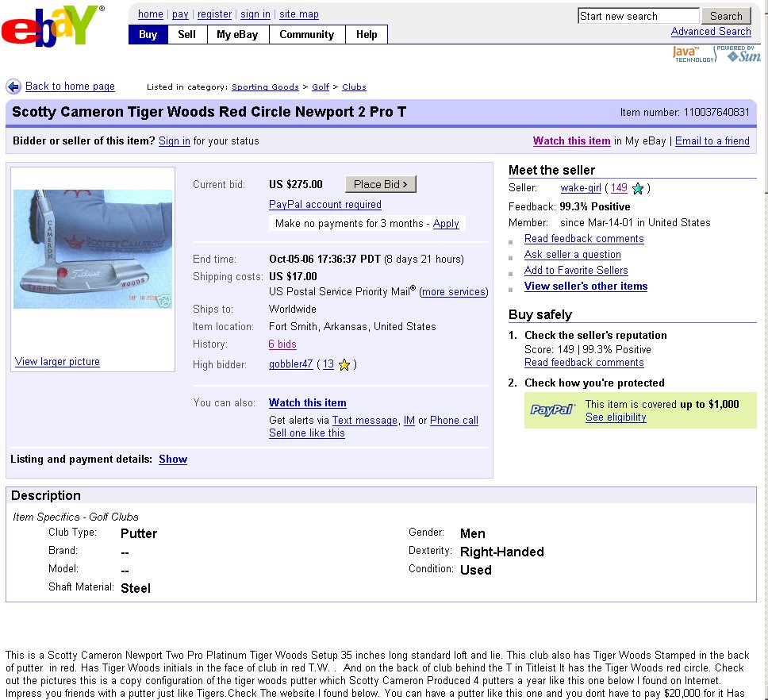Click the pay link in header
The image size is (768, 700).
coord(180,14)
